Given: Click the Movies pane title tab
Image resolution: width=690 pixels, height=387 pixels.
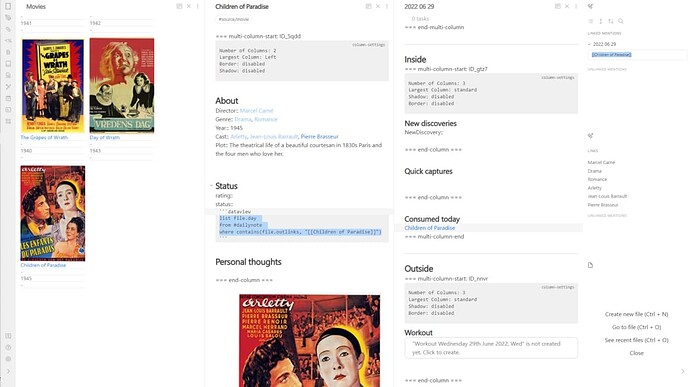Looking at the screenshot, I should tap(36, 7).
